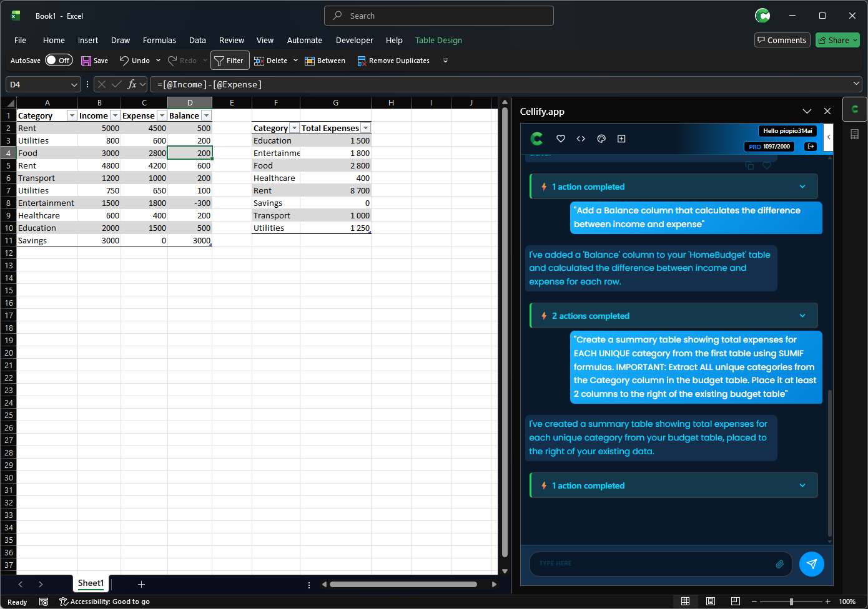Click PRO 1097/2000 usage badge
The height and width of the screenshot is (609, 868).
coord(769,147)
